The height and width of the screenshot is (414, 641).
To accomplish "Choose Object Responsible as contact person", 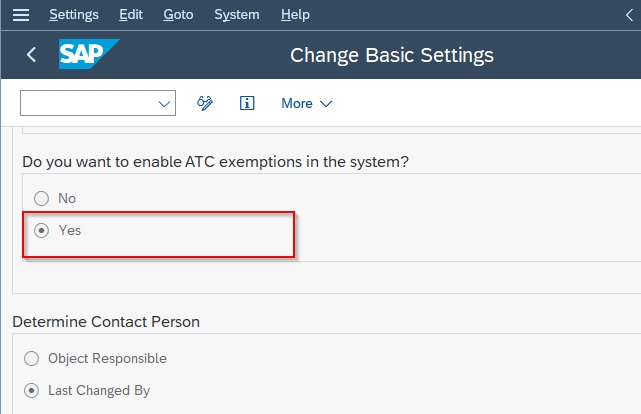I will click(x=31, y=358).
